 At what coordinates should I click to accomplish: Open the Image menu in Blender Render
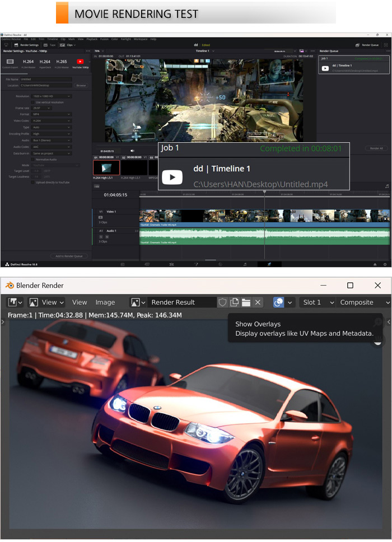tap(105, 302)
